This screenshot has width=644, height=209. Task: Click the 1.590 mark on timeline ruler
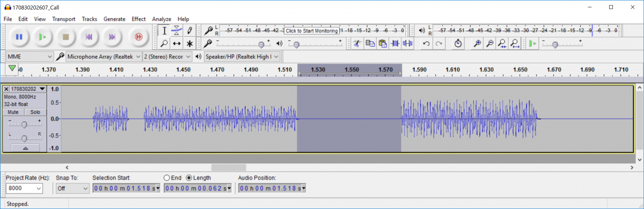[x=419, y=70]
